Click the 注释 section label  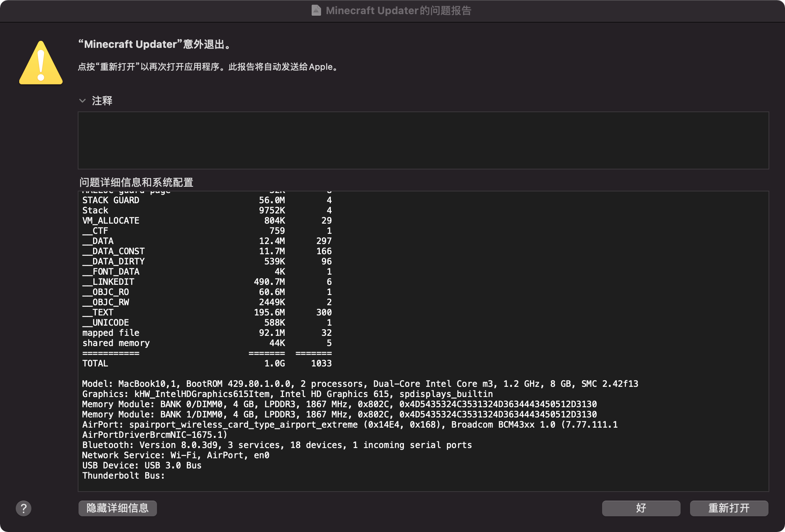pyautogui.click(x=102, y=101)
